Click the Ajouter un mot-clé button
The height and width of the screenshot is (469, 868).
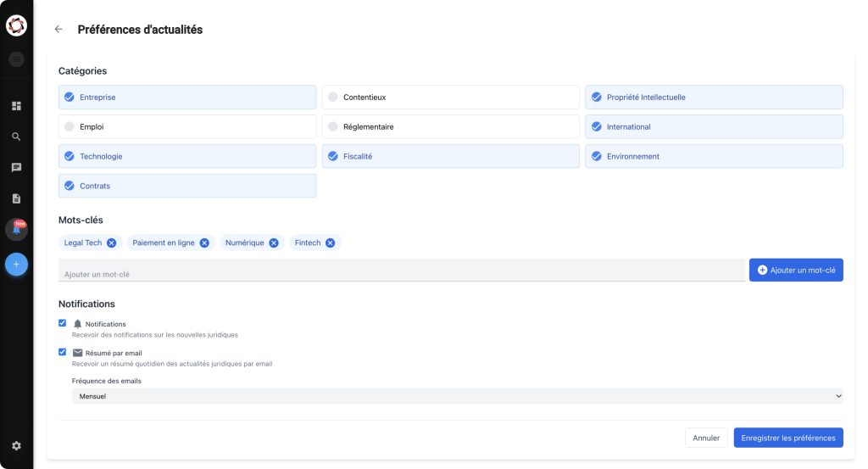coord(796,270)
